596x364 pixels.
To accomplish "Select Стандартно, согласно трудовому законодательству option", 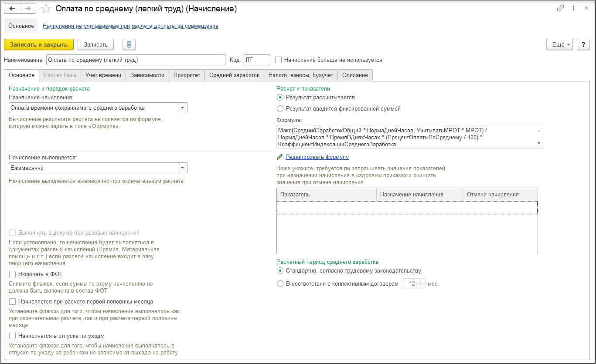I will tap(280, 271).
